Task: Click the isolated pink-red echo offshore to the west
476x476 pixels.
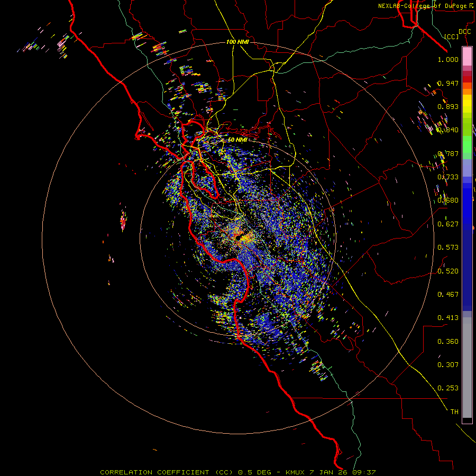Action: [x=123, y=221]
